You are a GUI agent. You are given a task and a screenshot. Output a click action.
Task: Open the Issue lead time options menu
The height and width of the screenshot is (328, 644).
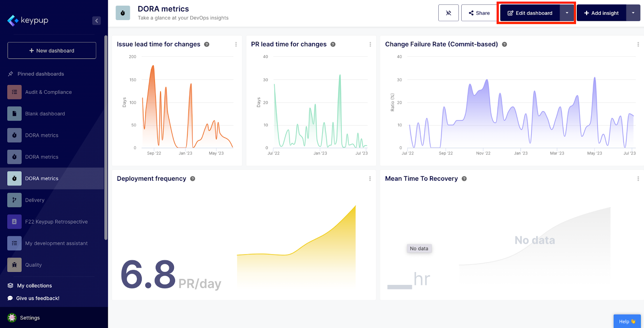236,44
